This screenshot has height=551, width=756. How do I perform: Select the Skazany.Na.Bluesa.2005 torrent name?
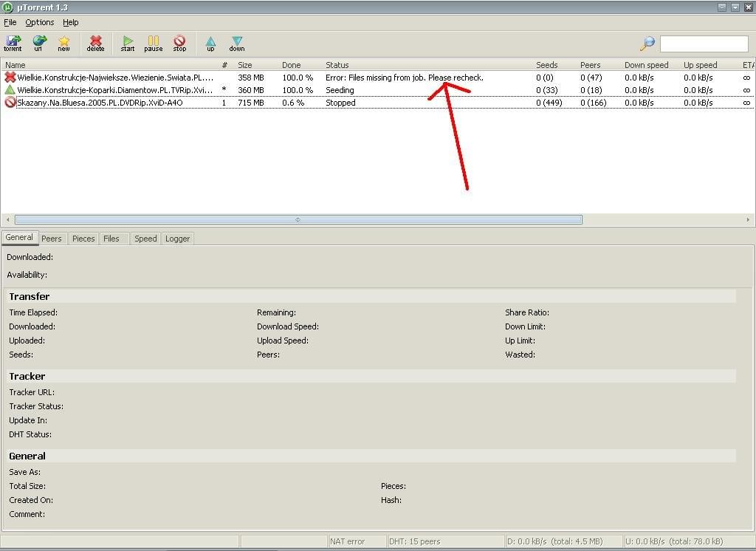tap(100, 102)
